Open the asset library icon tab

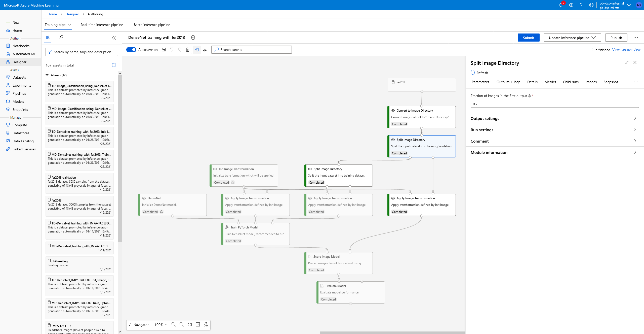(x=48, y=37)
